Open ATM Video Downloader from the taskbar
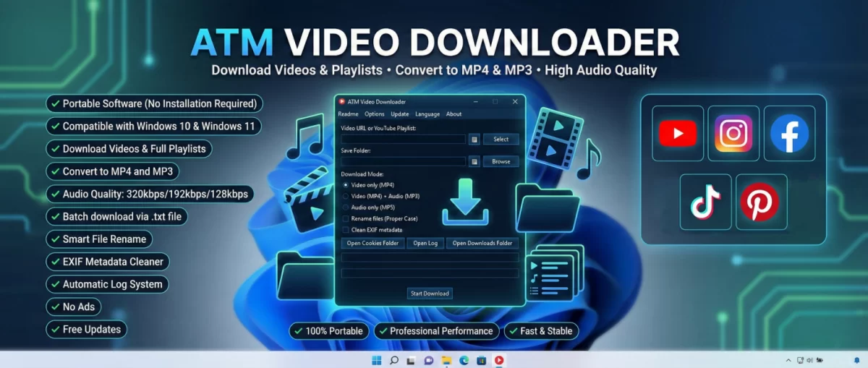The width and height of the screenshot is (868, 368). (499, 360)
